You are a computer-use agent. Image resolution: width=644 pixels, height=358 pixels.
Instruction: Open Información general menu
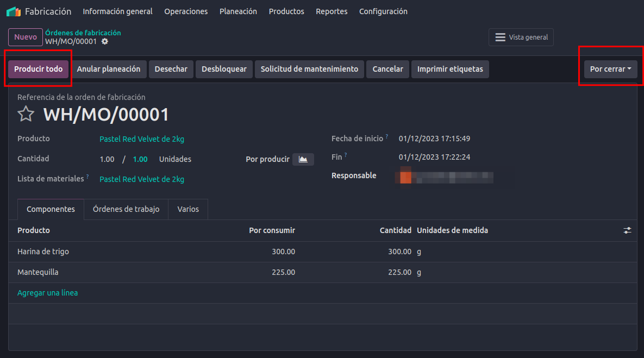tap(117, 11)
